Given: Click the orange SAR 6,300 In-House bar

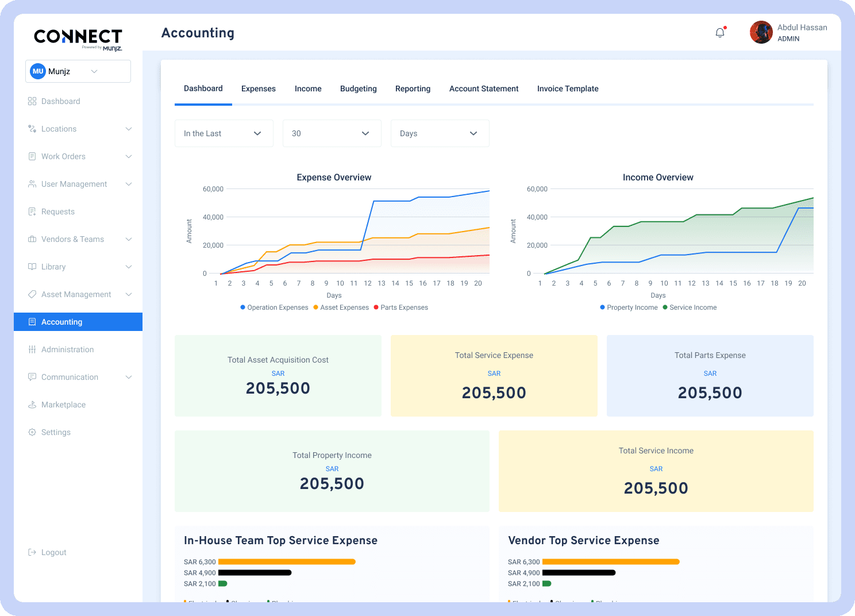Looking at the screenshot, I should pyautogui.click(x=287, y=562).
